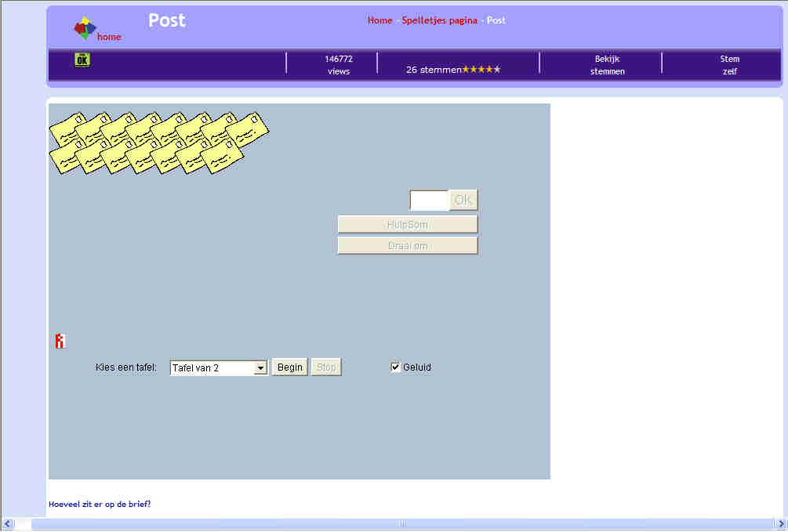Open Spelletjes pagina in the breadcrumb
The image size is (788, 532).
pos(439,20)
